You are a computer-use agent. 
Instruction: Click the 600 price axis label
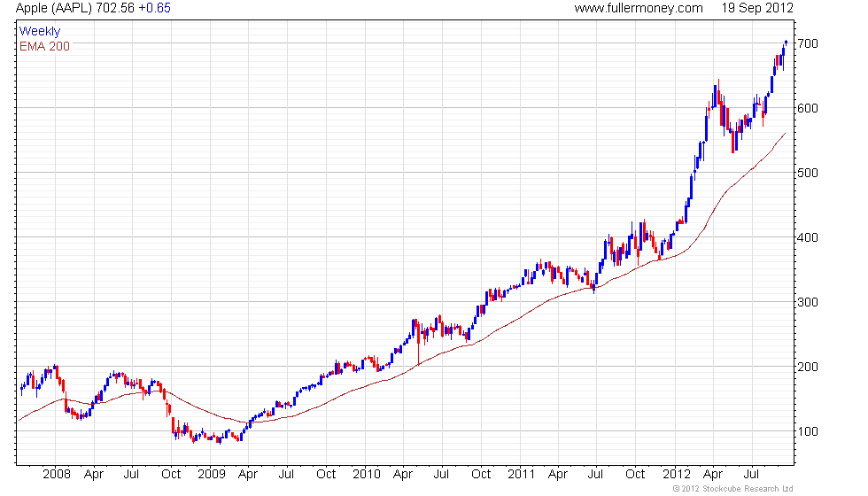(x=808, y=108)
